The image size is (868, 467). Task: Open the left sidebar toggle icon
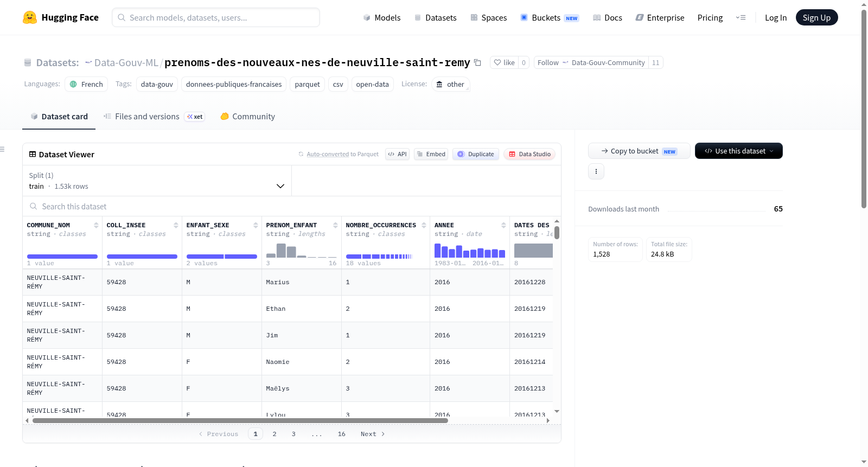[x=2, y=149]
